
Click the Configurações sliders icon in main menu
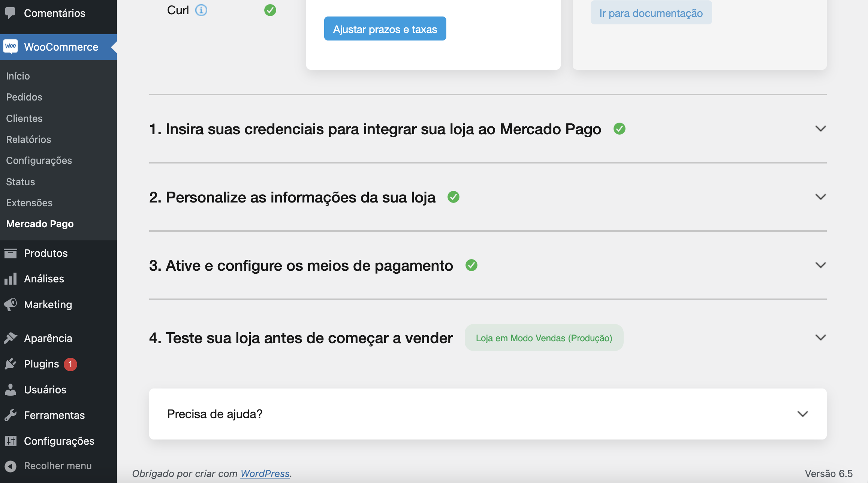pyautogui.click(x=10, y=441)
